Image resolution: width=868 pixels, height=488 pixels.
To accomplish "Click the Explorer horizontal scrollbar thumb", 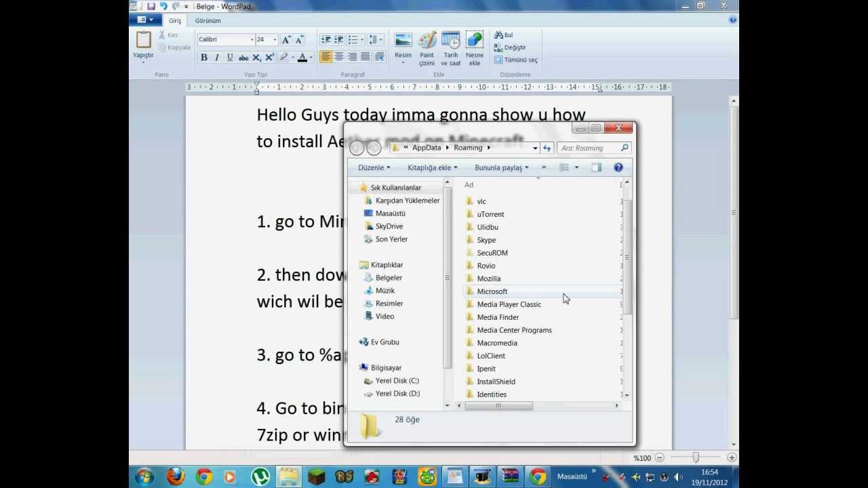I will pyautogui.click(x=498, y=406).
